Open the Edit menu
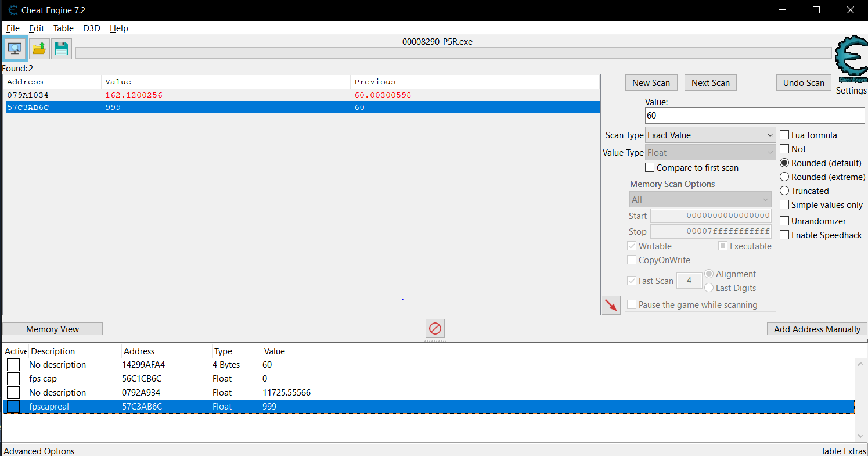The height and width of the screenshot is (456, 868). (37, 28)
